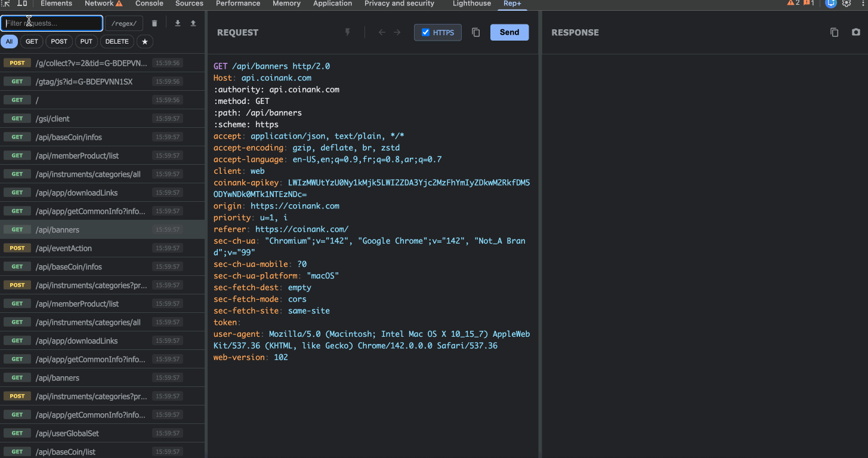Switch to the Network tab

[103, 4]
